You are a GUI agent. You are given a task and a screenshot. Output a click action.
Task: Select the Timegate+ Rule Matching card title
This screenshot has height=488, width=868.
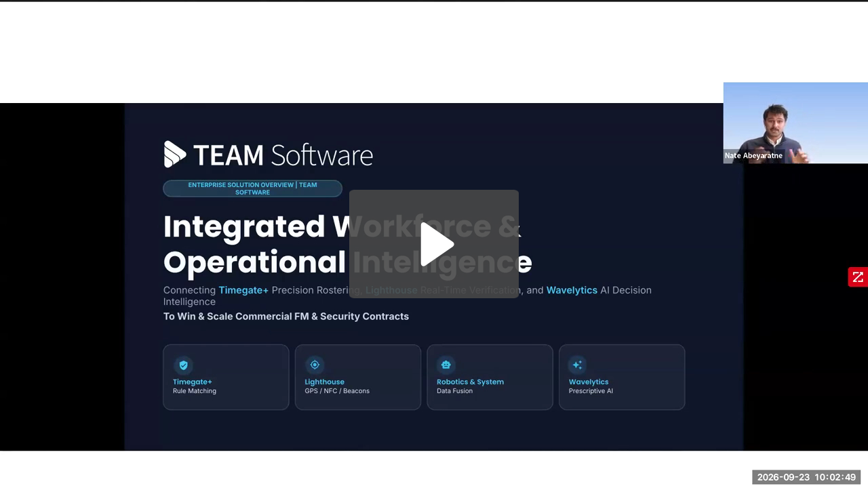(193, 382)
